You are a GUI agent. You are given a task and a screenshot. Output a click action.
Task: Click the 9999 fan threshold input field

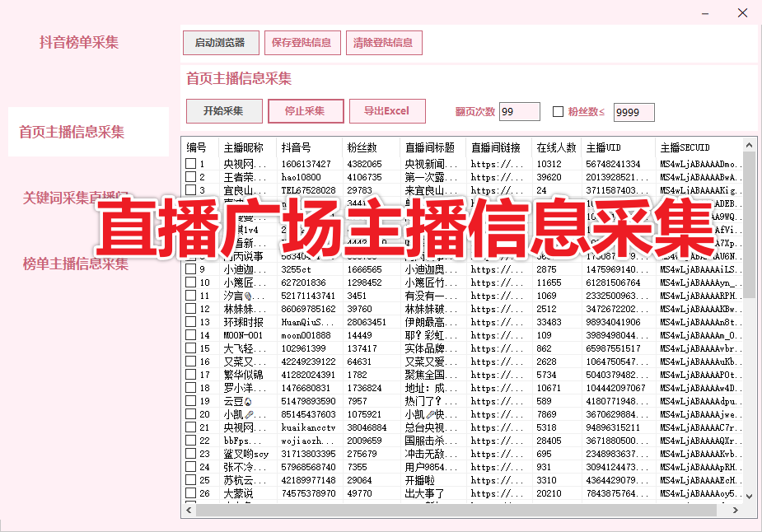(634, 111)
